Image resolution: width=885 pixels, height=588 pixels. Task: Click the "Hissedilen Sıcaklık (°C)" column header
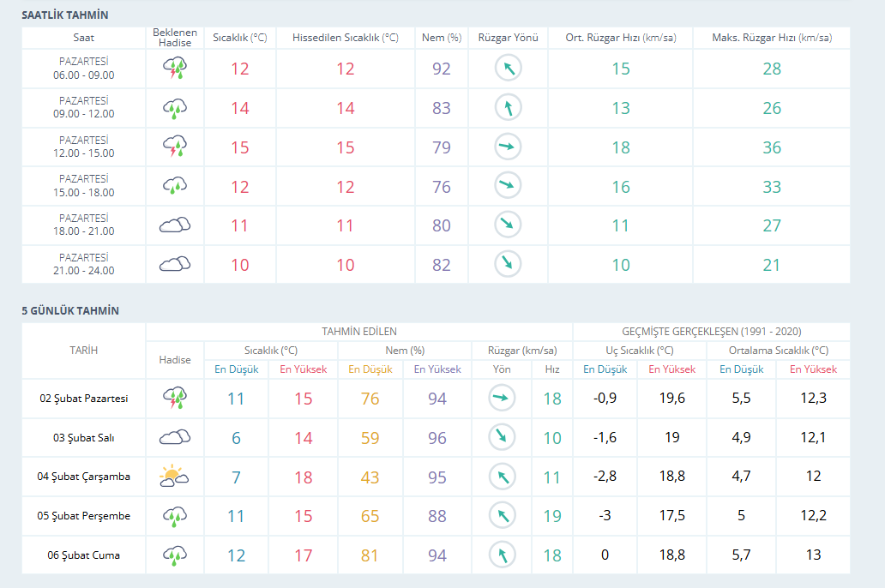tap(346, 38)
